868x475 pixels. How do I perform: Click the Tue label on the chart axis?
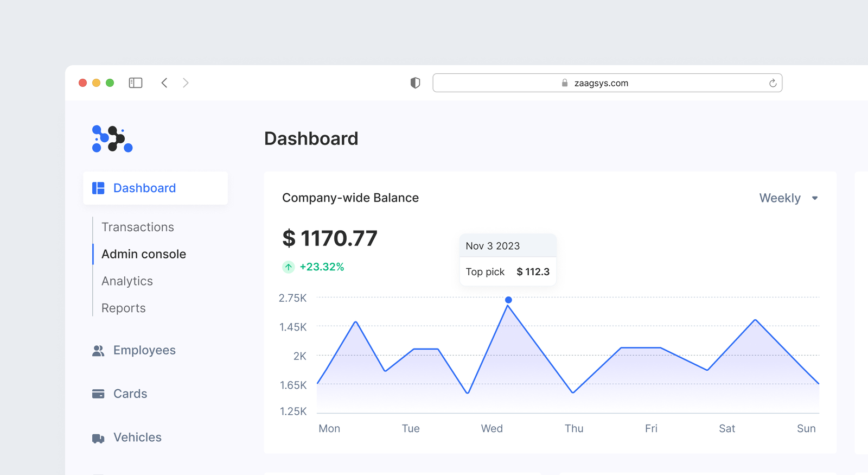[411, 429]
